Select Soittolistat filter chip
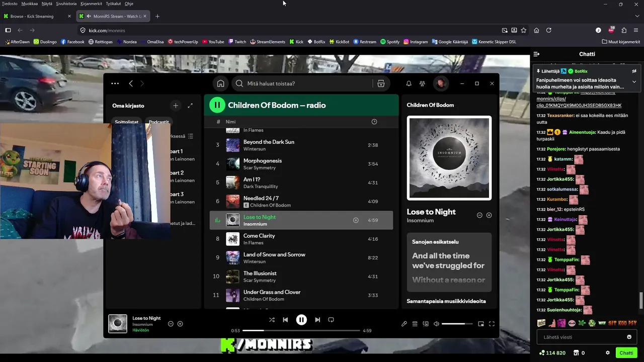This screenshot has height=362, width=644. coord(126,122)
